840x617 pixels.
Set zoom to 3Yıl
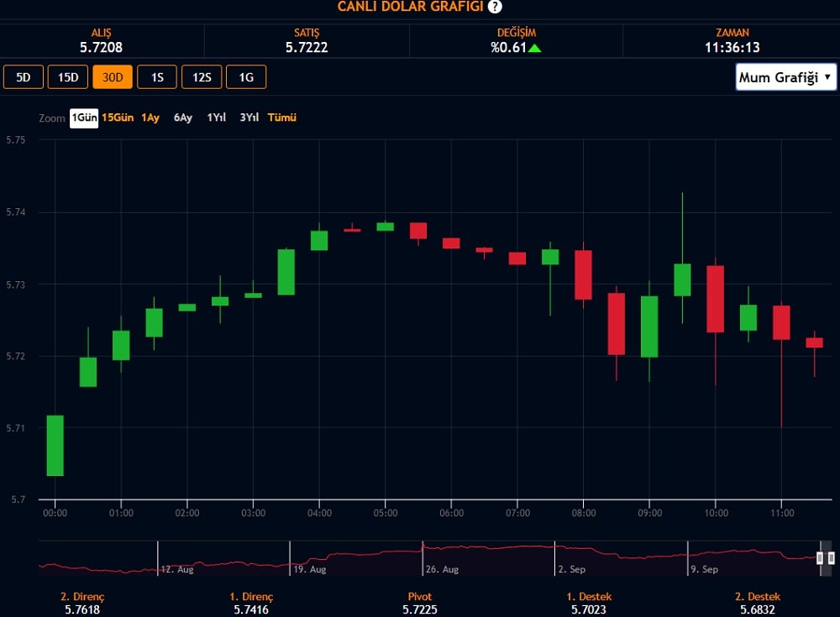(x=249, y=118)
